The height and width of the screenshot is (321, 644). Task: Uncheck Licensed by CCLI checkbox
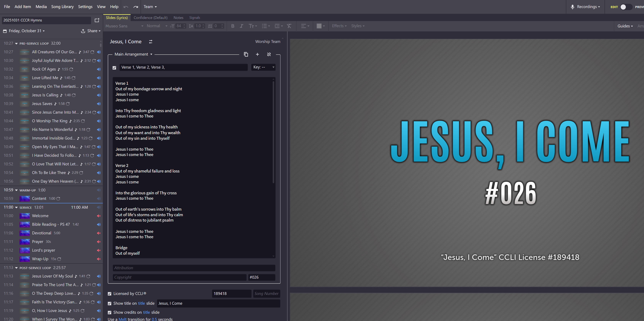point(110,294)
